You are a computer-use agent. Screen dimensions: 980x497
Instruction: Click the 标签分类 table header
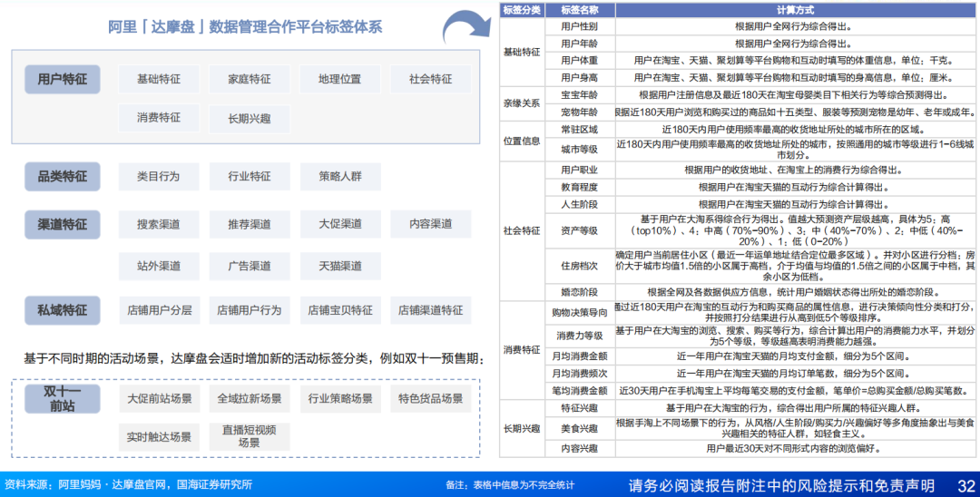click(522, 10)
